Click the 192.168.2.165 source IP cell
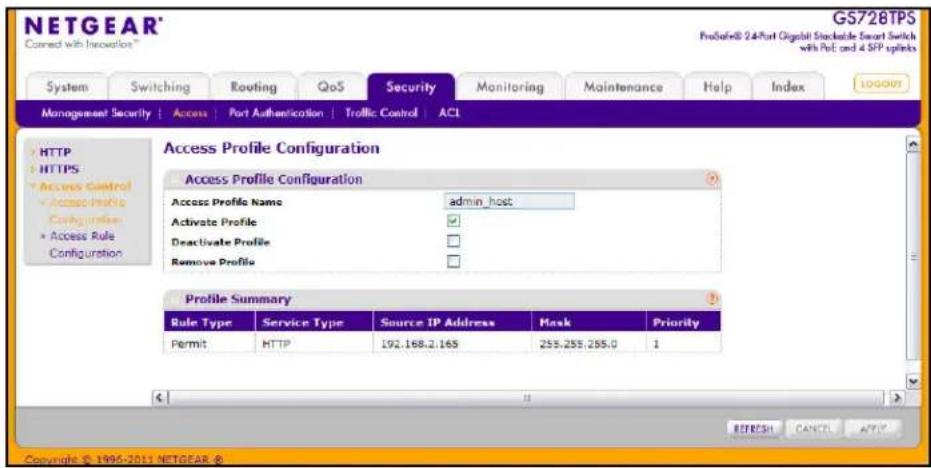The height and width of the screenshot is (468, 931). pyautogui.click(x=452, y=344)
